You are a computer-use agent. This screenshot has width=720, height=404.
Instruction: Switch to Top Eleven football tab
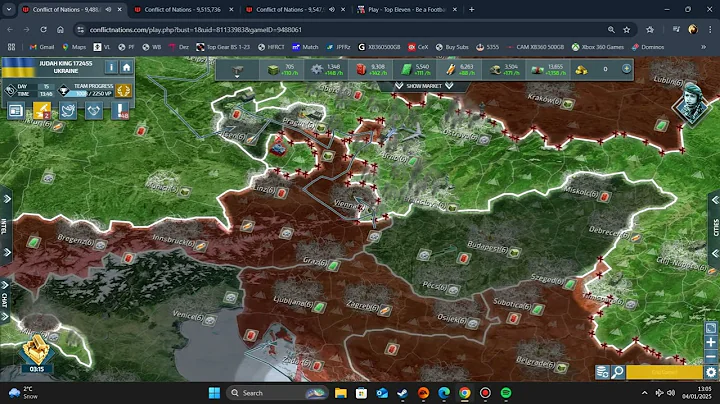coord(406,9)
